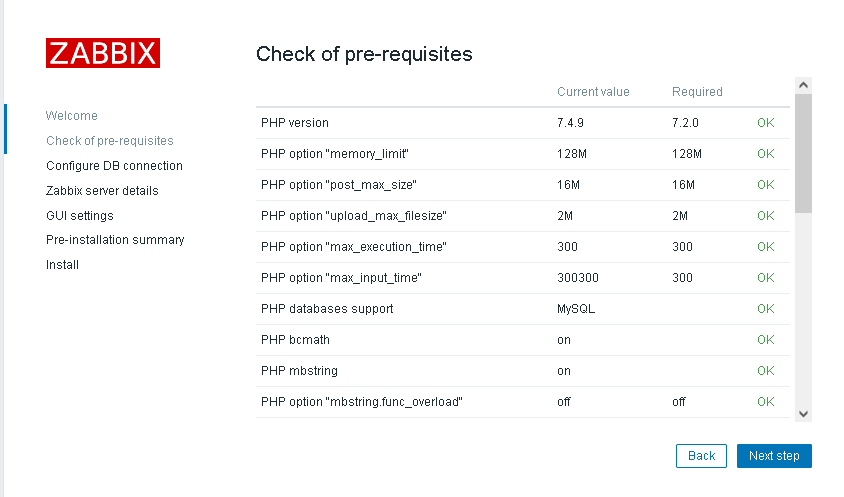844x497 pixels.
Task: Click the Required column header
Action: click(x=697, y=92)
